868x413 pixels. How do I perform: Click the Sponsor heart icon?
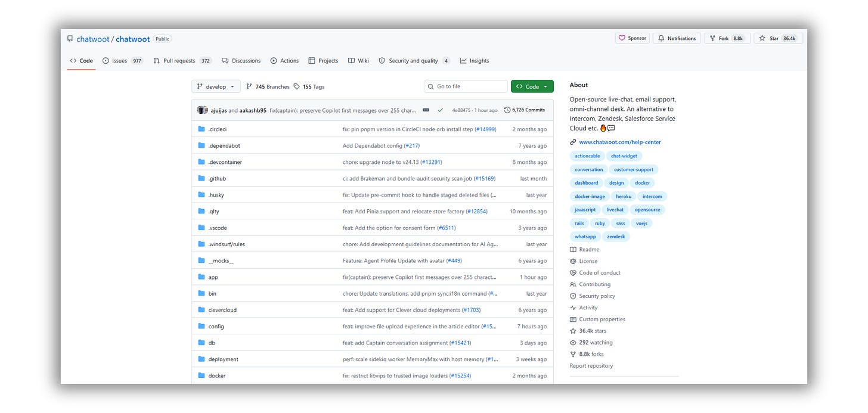[x=622, y=38]
